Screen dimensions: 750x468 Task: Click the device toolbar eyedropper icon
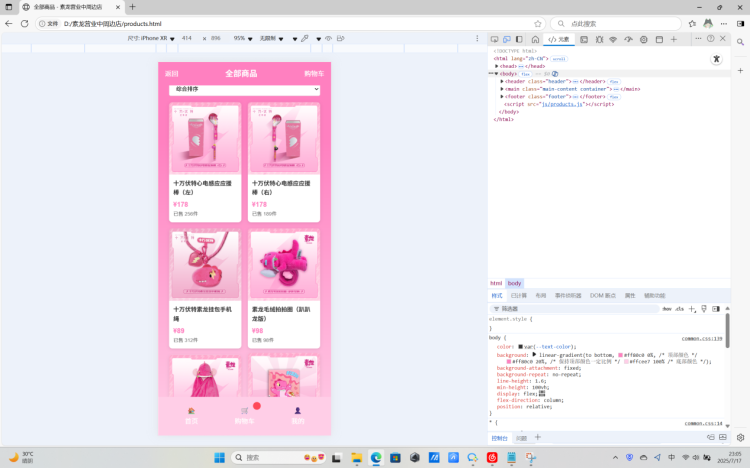(305, 38)
